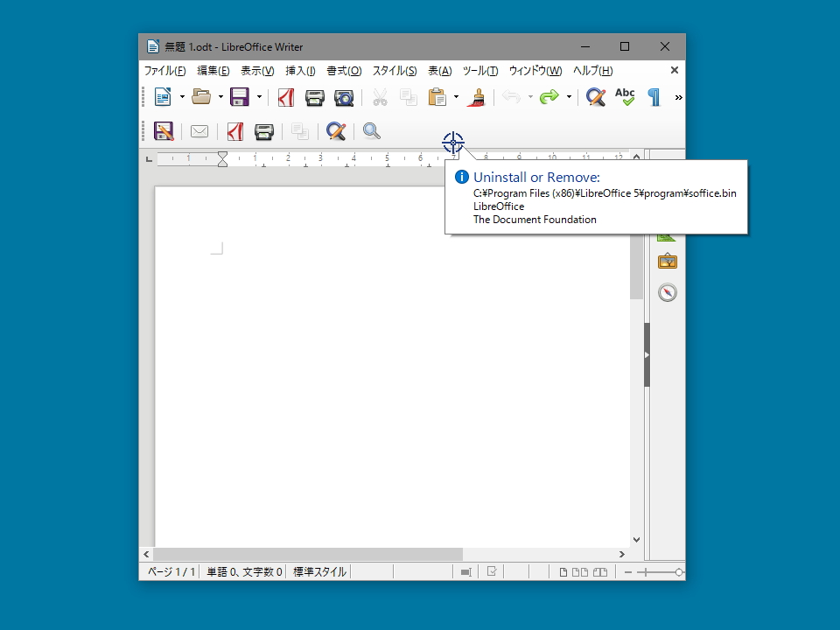
Task: Open Find & Replace in top toolbar
Action: [596, 97]
